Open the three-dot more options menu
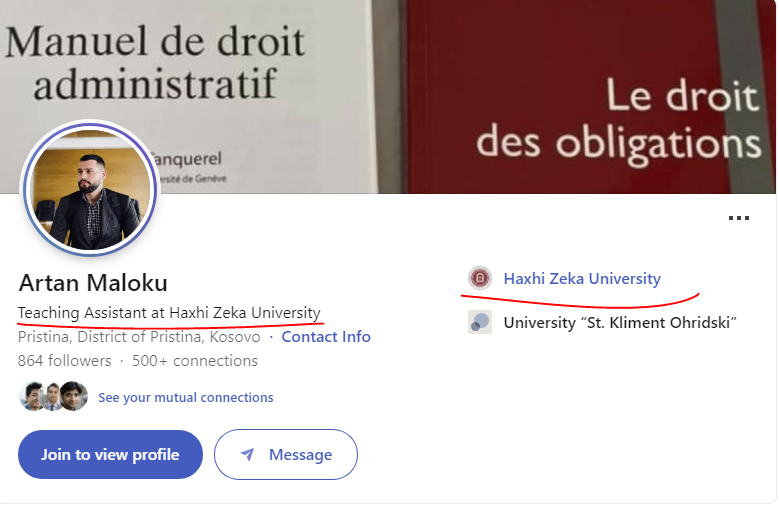Screen dimensions: 779x531 (739, 218)
